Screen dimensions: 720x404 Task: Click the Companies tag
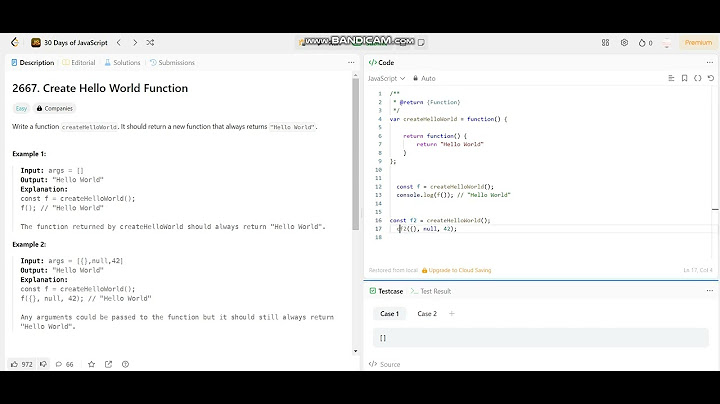(x=55, y=108)
